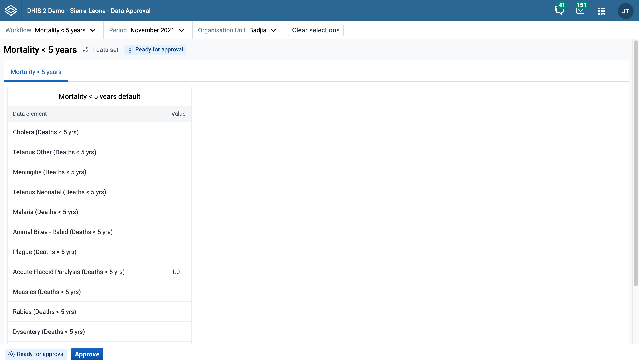This screenshot has height=364, width=639.
Task: Select the Mortality < 5 years tab
Action: (x=36, y=72)
